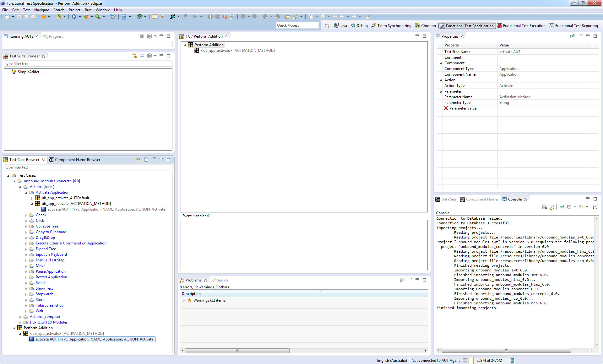Click the Save disk icon in toolbar
The height and width of the screenshot is (364, 603).
19,17
